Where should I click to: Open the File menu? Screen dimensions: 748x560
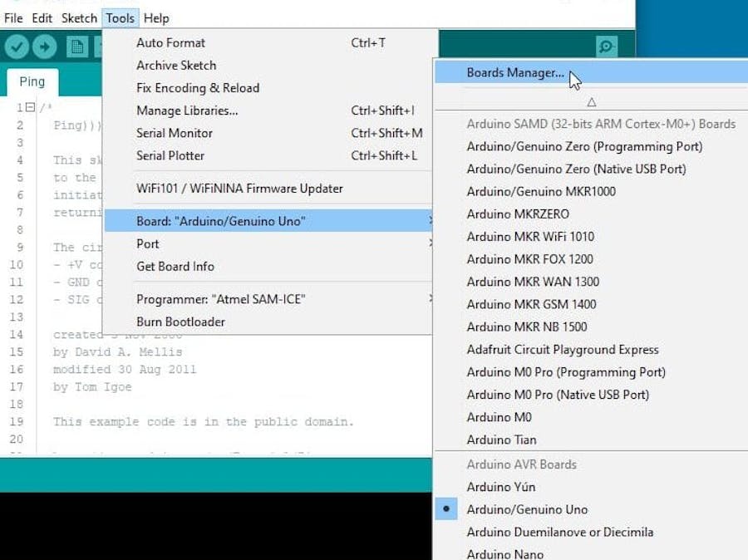tap(13, 18)
